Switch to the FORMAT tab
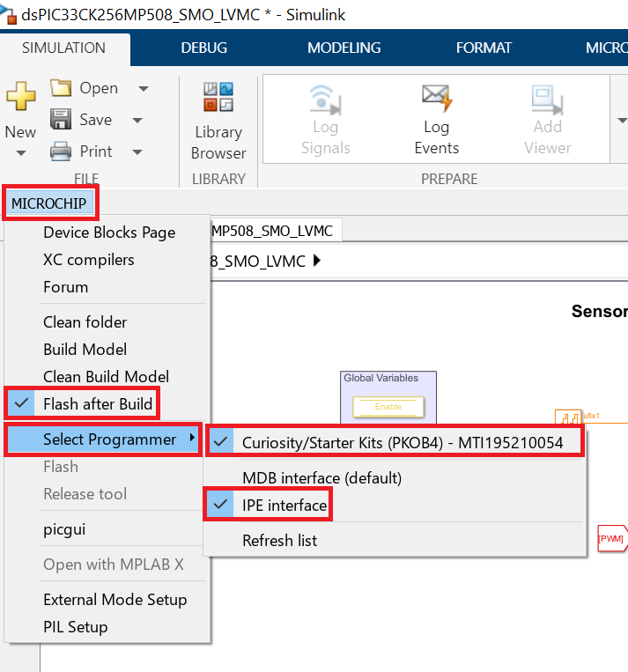Viewport: 628px width, 672px height. tap(484, 48)
